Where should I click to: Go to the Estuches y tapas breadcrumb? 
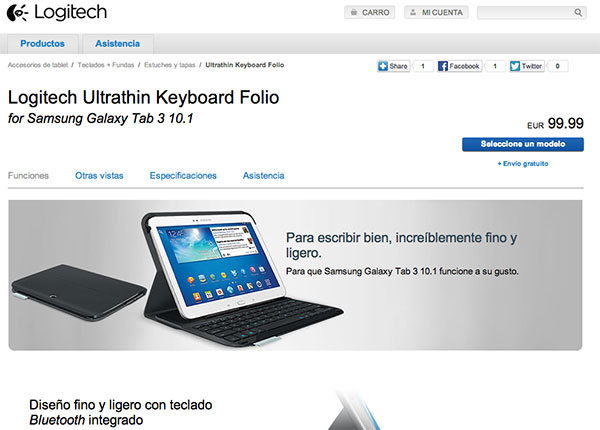pyautogui.click(x=170, y=65)
